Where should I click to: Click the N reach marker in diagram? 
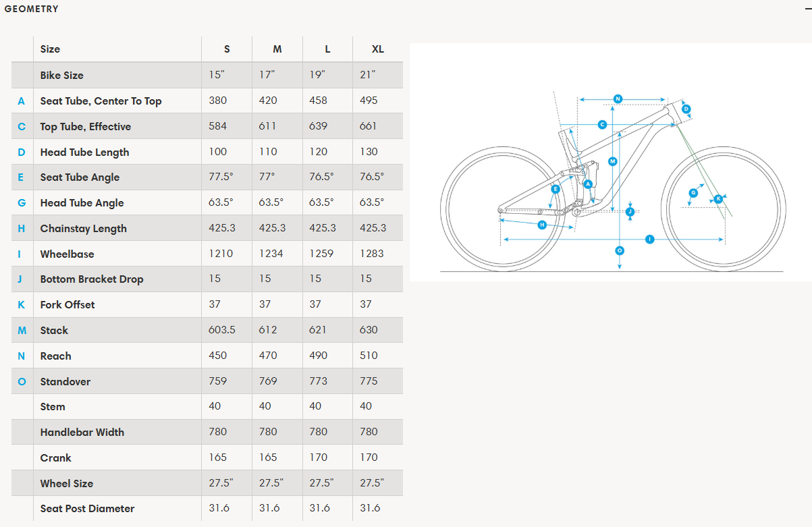tap(618, 99)
